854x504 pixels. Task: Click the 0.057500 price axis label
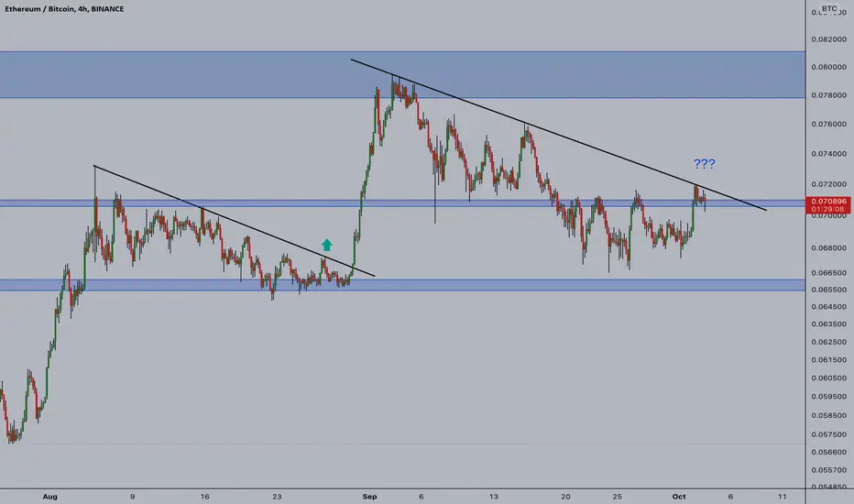[x=829, y=434]
